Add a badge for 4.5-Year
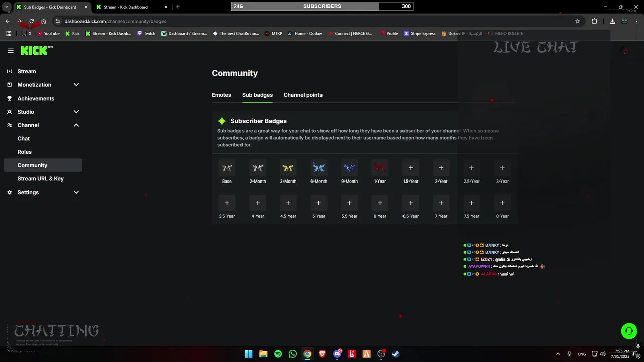Screen dimensions: 644x362 click(x=288, y=203)
